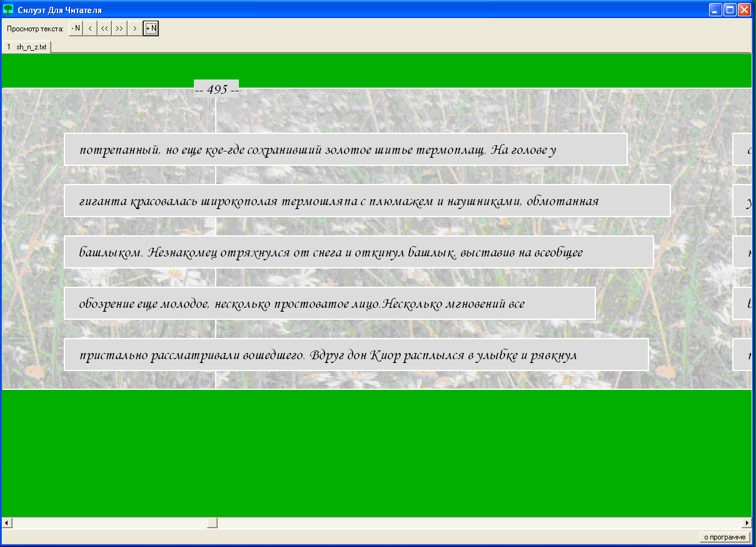The image size is (756, 547).
Task: Select the text line starting with 'пристально рассматривали'
Action: coord(356,355)
